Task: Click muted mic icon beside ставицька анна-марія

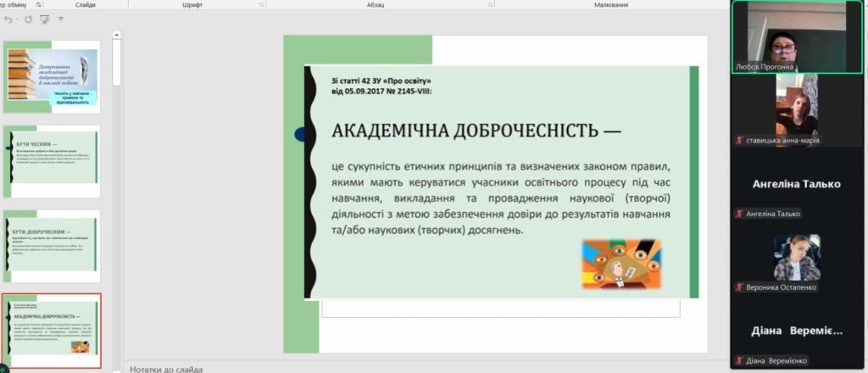Action: coord(740,141)
